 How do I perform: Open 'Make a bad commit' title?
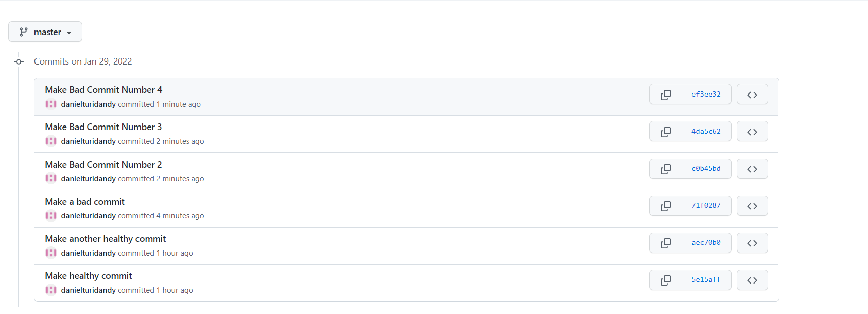(x=85, y=202)
